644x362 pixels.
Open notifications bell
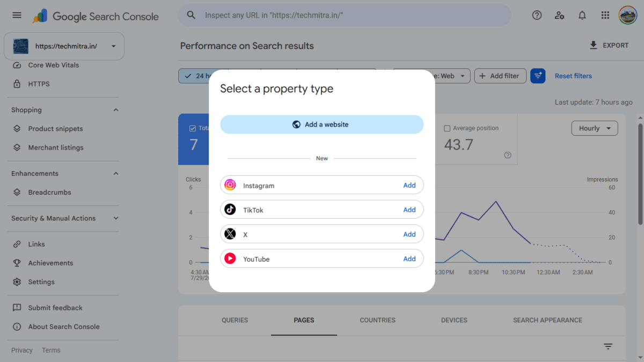pyautogui.click(x=582, y=15)
